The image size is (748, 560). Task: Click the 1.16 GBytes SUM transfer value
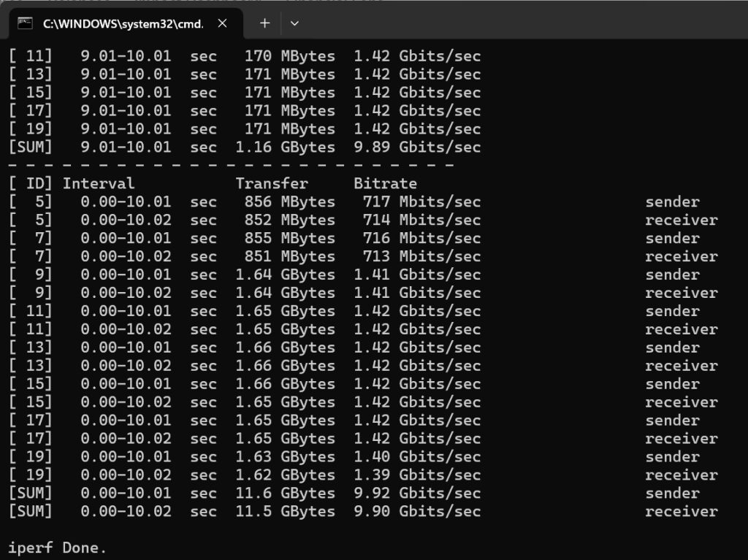285,147
